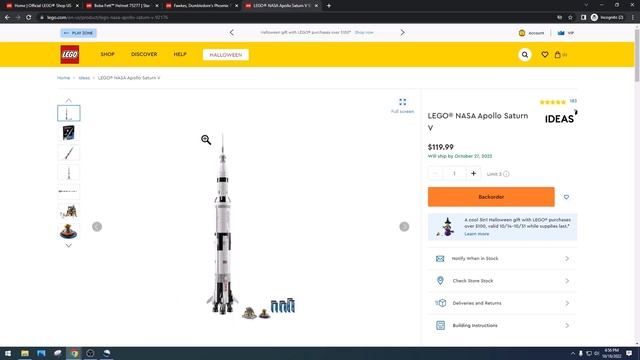Open the HALLOWEEN menu item
The height and width of the screenshot is (360, 640).
click(x=226, y=55)
